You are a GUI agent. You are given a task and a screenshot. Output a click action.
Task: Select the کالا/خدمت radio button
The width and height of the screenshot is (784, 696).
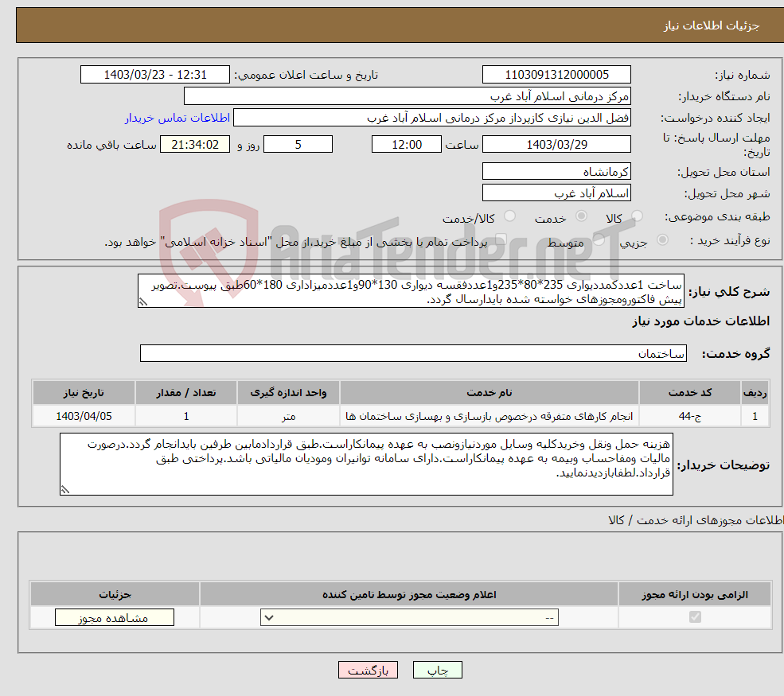coord(509,216)
